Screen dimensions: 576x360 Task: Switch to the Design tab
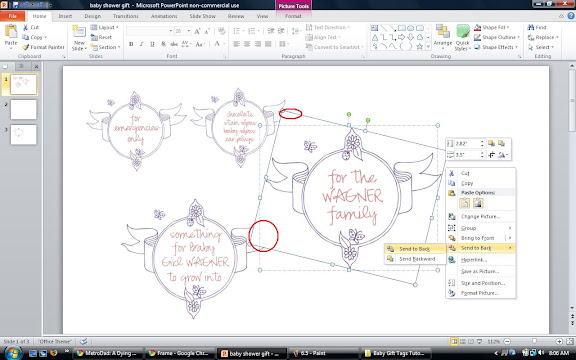(93, 16)
